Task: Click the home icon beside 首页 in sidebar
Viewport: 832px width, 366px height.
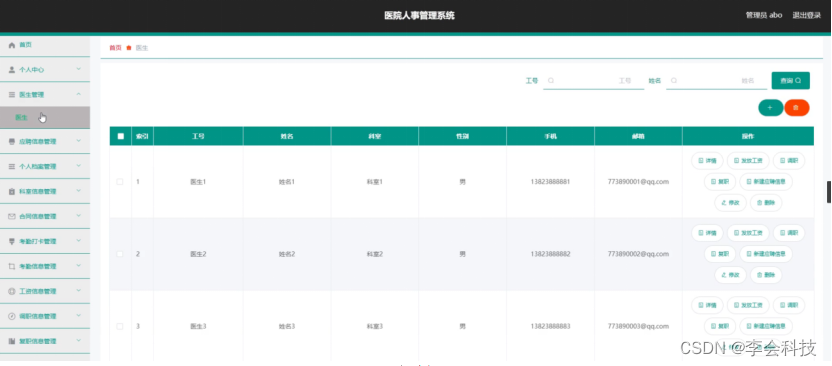Action: (12, 45)
